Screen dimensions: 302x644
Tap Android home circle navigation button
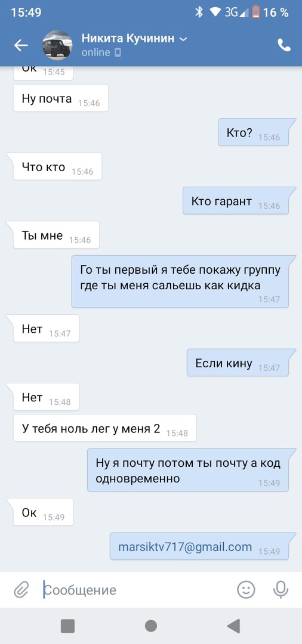point(151,626)
